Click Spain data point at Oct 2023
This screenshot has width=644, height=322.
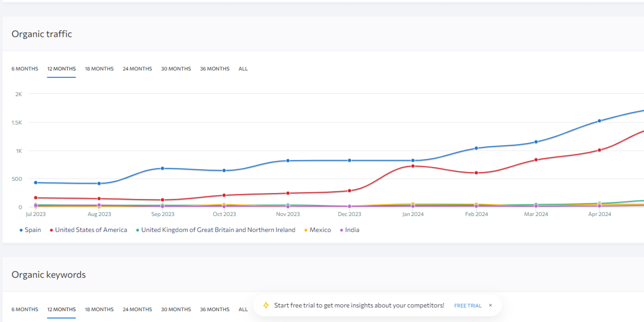pyautogui.click(x=224, y=171)
